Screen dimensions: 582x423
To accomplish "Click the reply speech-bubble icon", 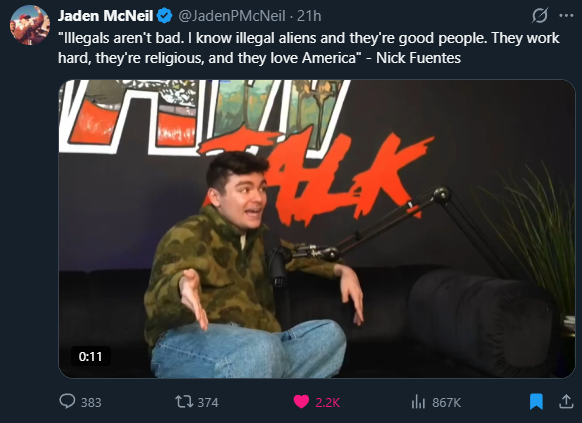I will tap(67, 401).
